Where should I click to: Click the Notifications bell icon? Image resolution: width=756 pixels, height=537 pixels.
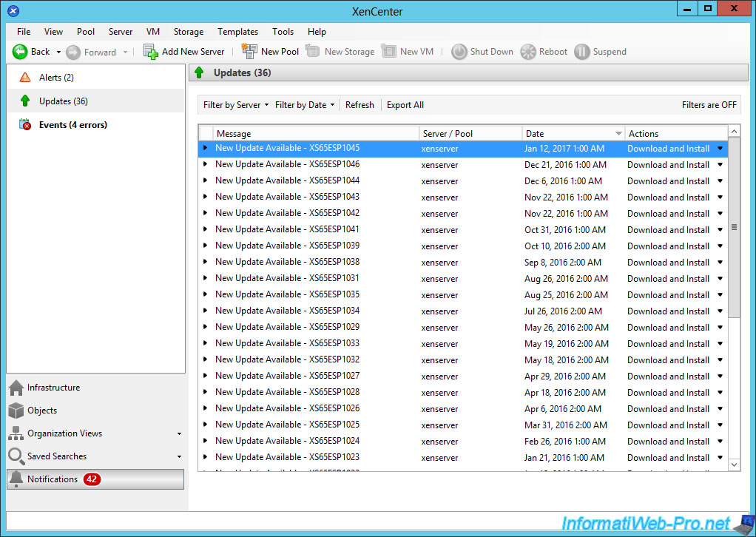16,479
